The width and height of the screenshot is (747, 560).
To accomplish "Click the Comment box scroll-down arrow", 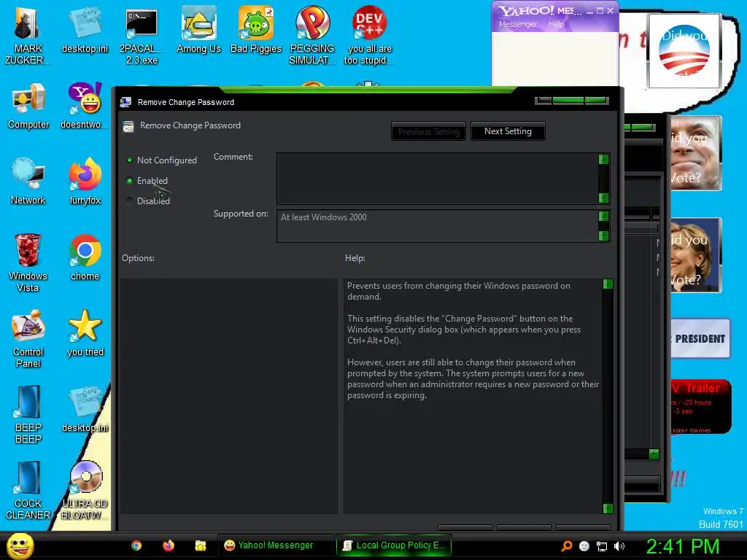I will 603,198.
